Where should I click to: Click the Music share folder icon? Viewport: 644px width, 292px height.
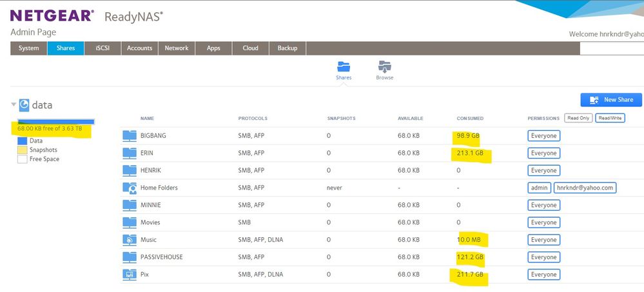coord(130,240)
